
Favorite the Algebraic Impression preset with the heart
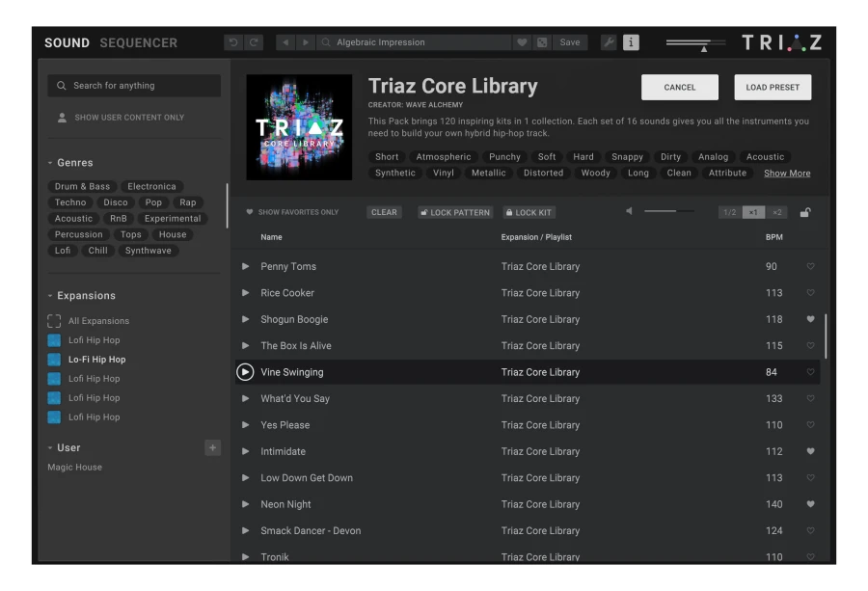[522, 42]
